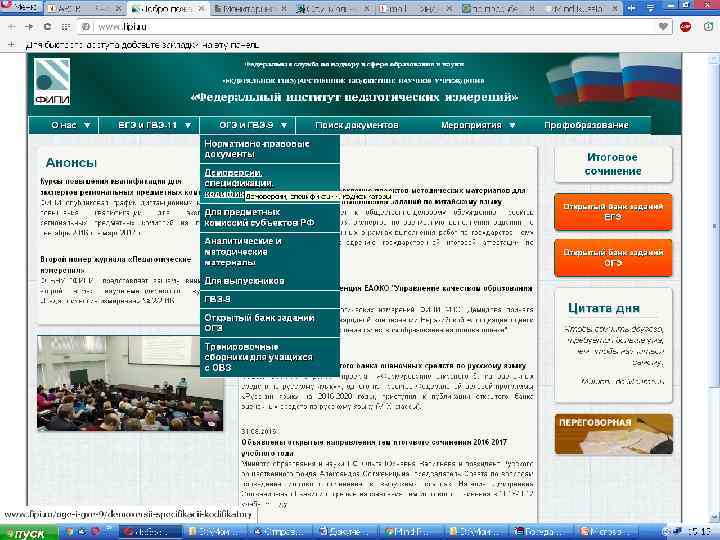The image size is (720, 540).
Task: Open Поиск документов
Action: click(x=357, y=125)
